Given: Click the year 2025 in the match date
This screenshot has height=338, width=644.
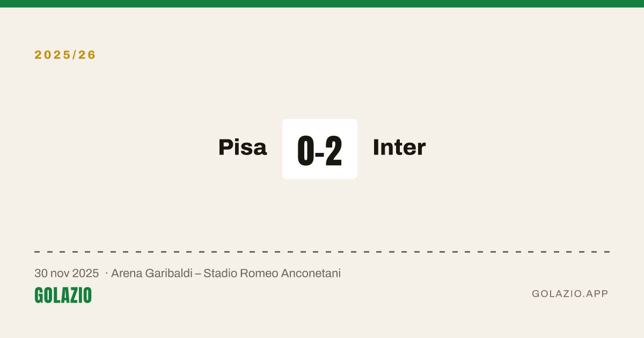Looking at the screenshot, I should [x=86, y=273].
